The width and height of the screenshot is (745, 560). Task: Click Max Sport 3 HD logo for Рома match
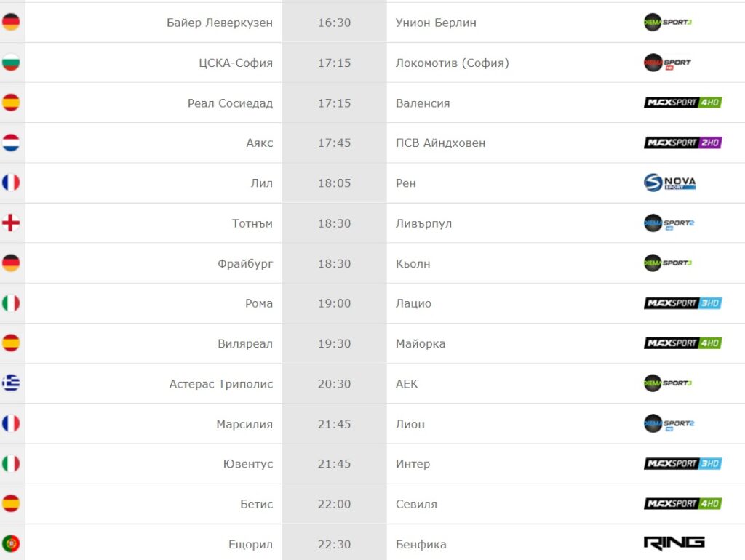tap(682, 303)
